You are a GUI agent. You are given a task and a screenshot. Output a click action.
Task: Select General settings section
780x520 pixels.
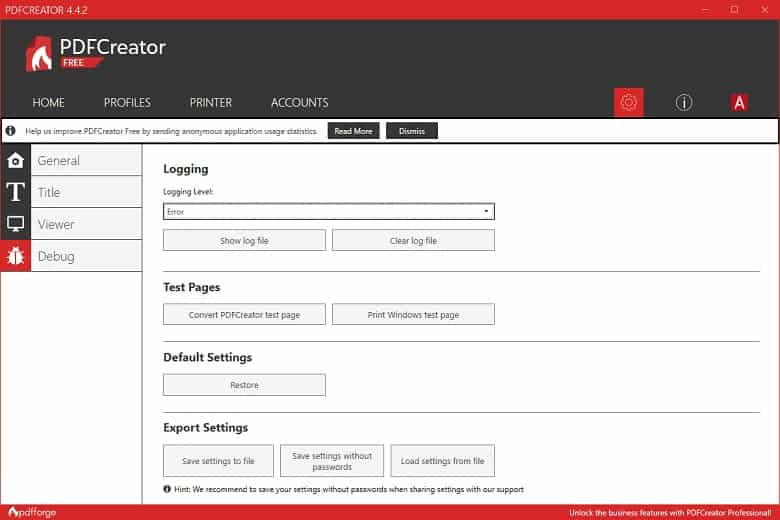point(87,160)
